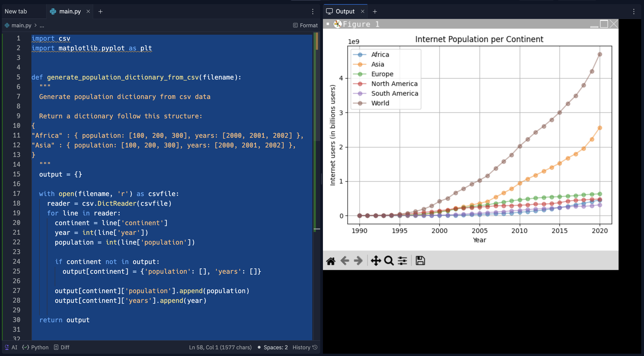Open the Output panel overflow menu
Image resolution: width=644 pixels, height=356 pixels.
coord(634,11)
